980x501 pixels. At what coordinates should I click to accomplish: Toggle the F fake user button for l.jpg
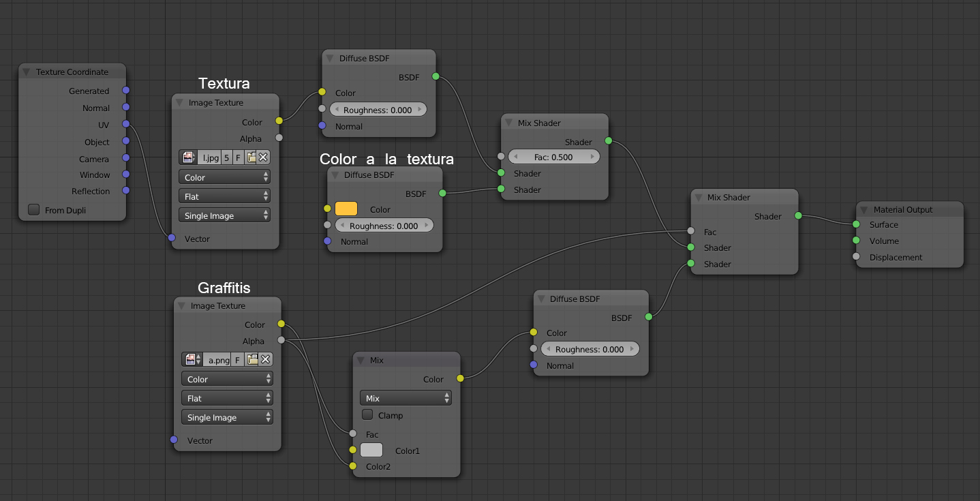[239, 157]
